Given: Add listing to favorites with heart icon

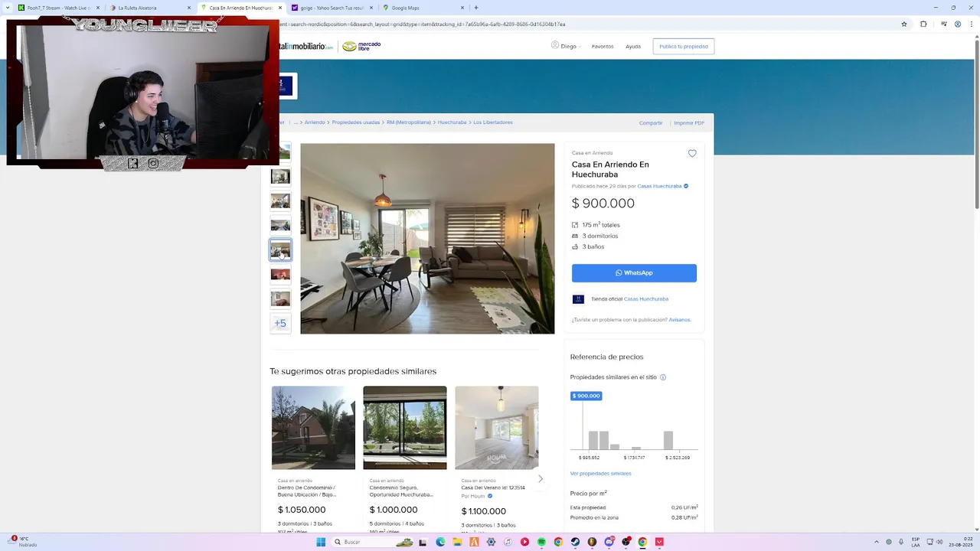Looking at the screenshot, I should (692, 154).
